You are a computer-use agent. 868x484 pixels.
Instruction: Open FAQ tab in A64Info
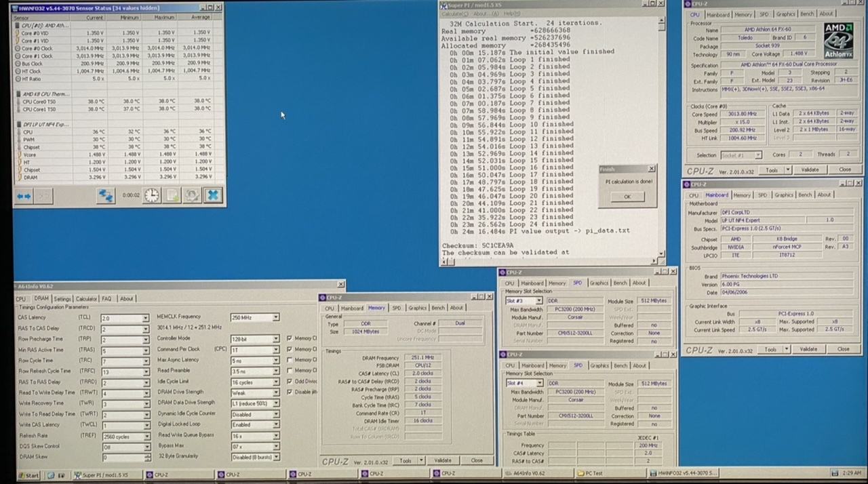(x=107, y=299)
